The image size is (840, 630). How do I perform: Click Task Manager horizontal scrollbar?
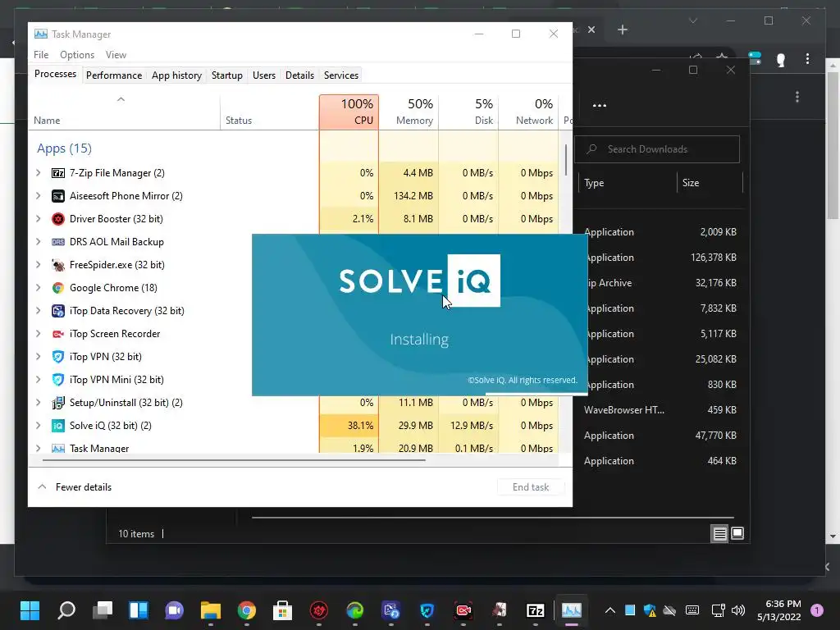pyautogui.click(x=234, y=459)
